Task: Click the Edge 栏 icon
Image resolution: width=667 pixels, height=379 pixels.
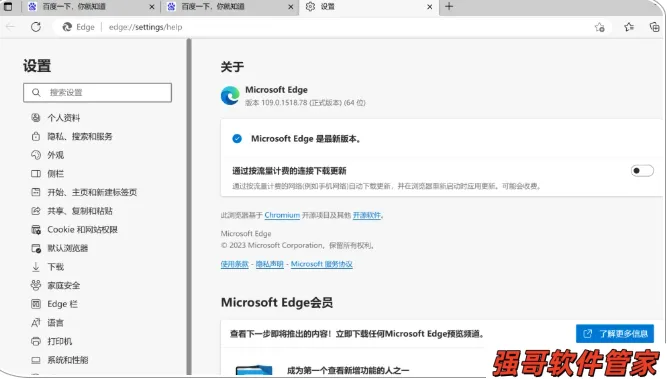Action: click(x=36, y=304)
